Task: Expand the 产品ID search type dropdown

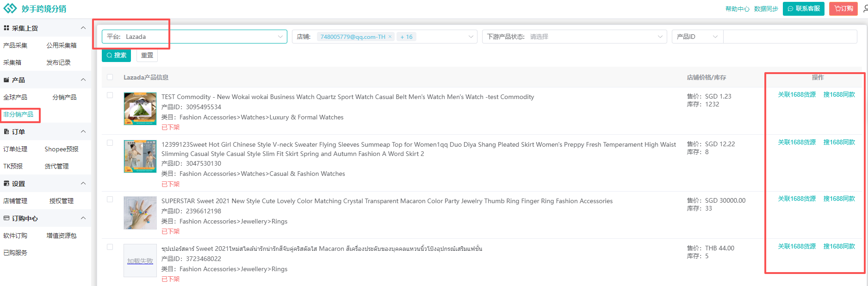Action: point(697,37)
